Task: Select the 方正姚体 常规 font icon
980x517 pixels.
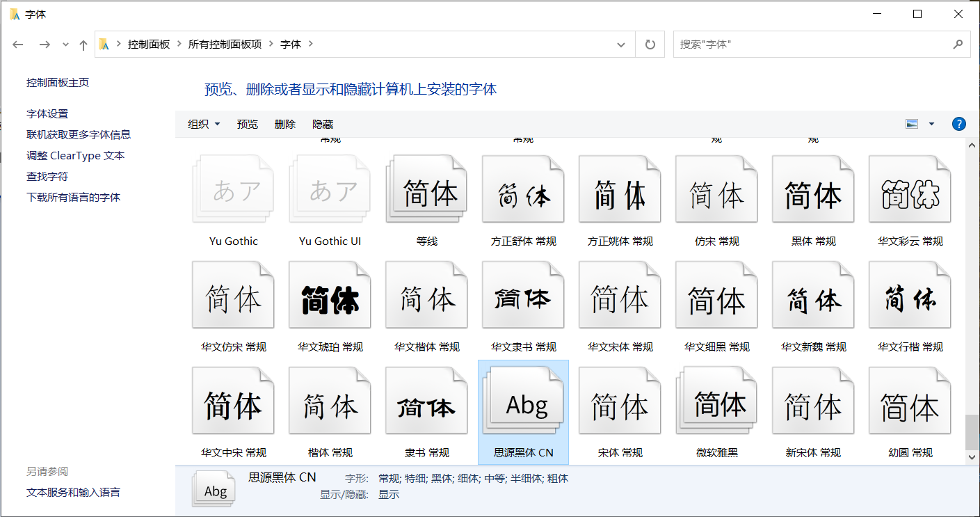Action: 620,189
